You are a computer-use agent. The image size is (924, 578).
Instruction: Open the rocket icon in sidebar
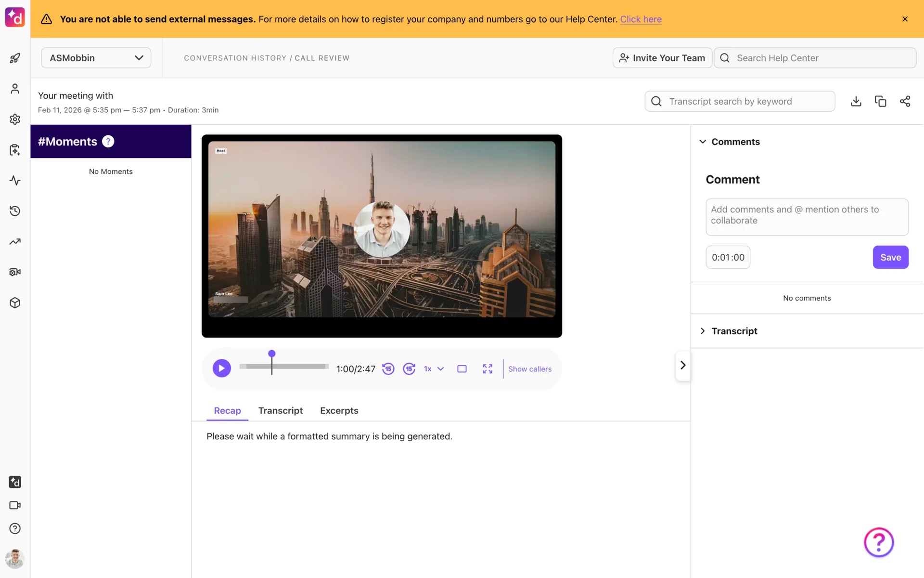click(x=15, y=58)
